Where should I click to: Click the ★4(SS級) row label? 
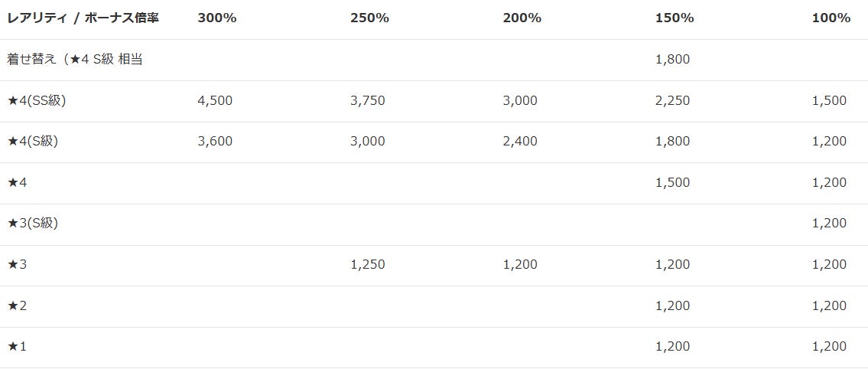tap(37, 100)
